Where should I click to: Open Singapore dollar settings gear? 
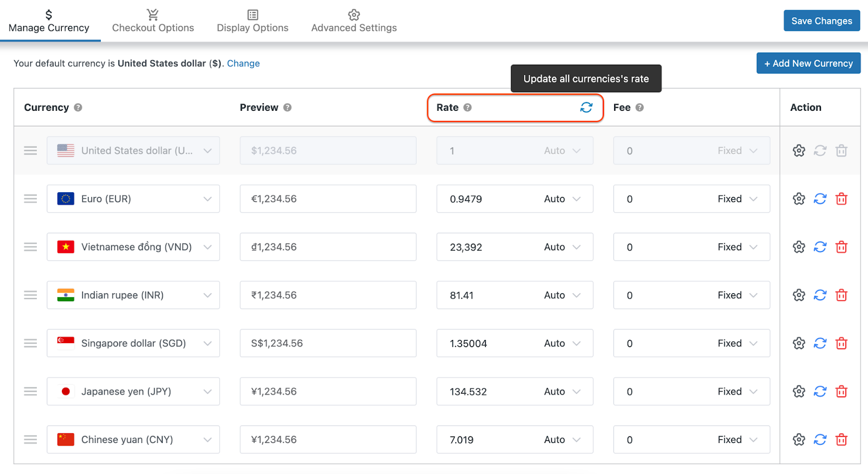(799, 343)
